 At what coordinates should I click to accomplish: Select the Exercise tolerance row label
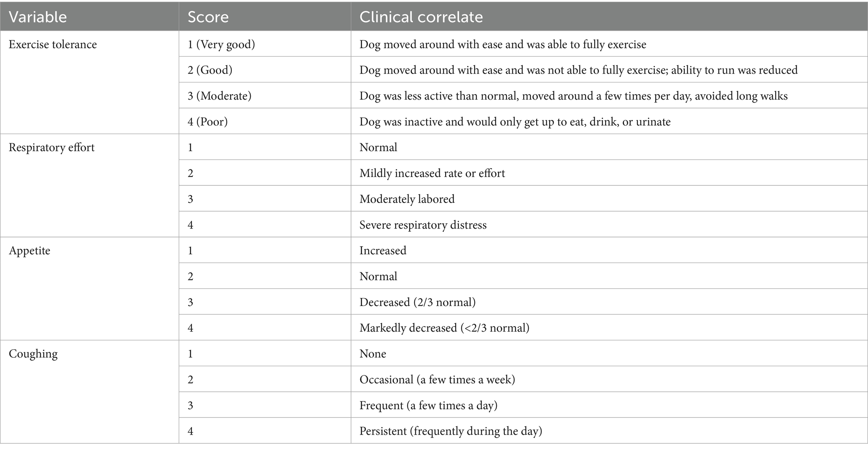(x=52, y=45)
